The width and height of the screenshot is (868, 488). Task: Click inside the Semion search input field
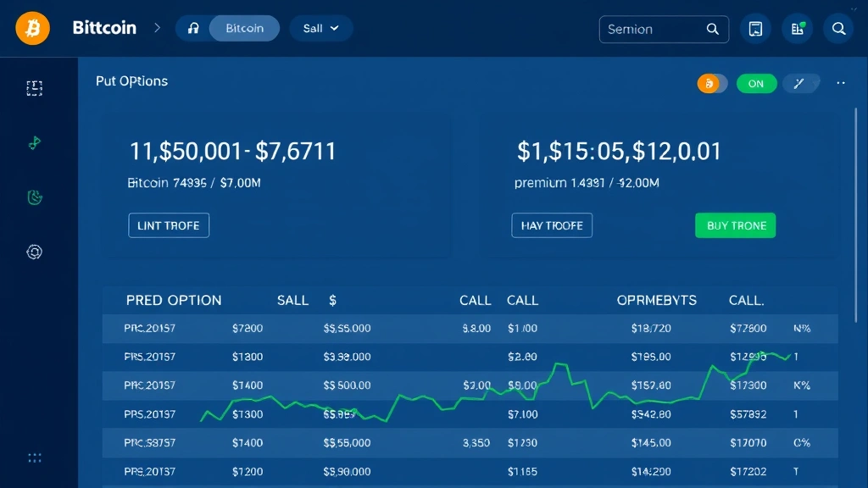click(x=653, y=29)
